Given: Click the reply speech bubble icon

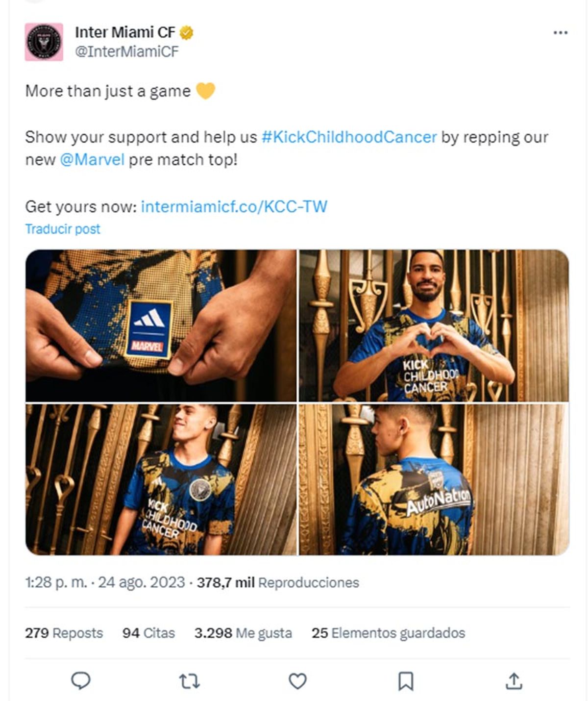Looking at the screenshot, I should click(81, 680).
